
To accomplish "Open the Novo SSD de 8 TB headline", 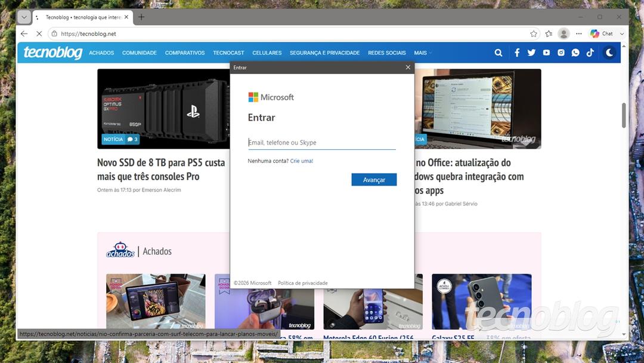I will 161,170.
